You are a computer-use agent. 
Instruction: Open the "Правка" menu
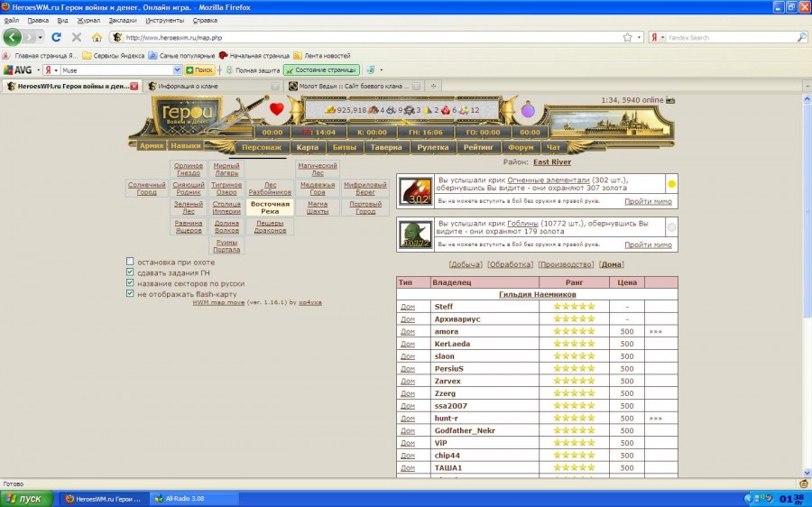(38, 20)
